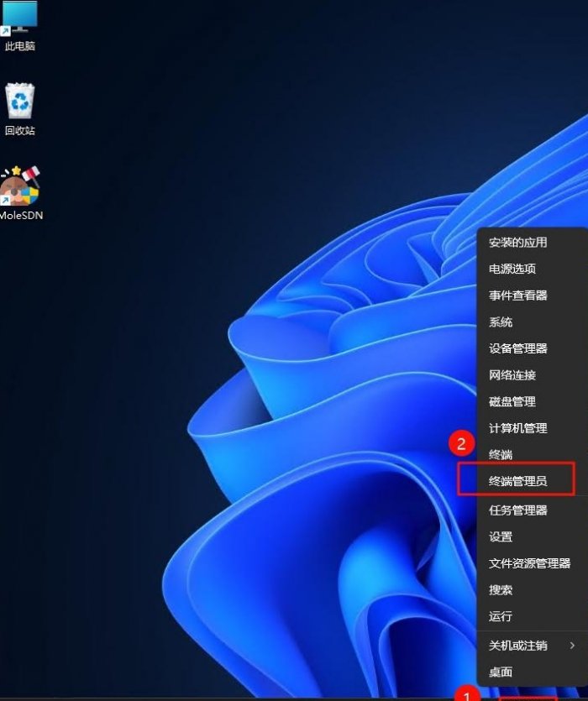The width and height of the screenshot is (588, 701).
Task: Click 网络连接 in the context menu
Action: tap(512, 375)
